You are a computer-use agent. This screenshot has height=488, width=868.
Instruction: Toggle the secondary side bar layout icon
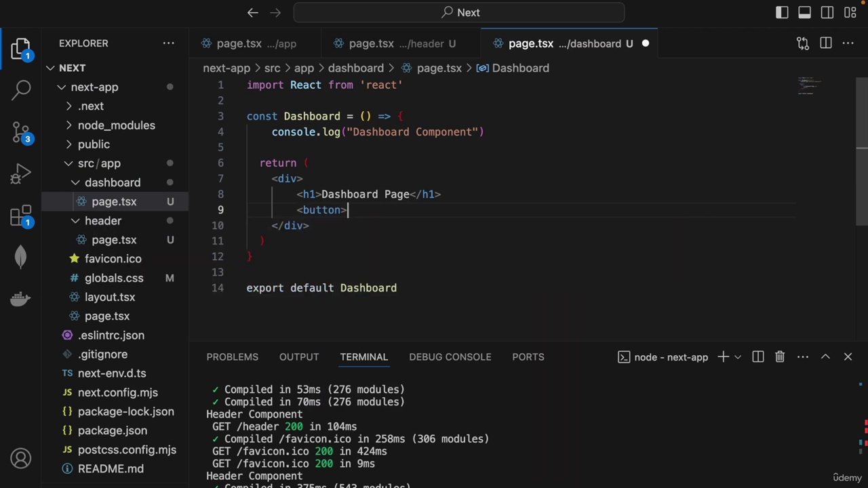click(827, 12)
